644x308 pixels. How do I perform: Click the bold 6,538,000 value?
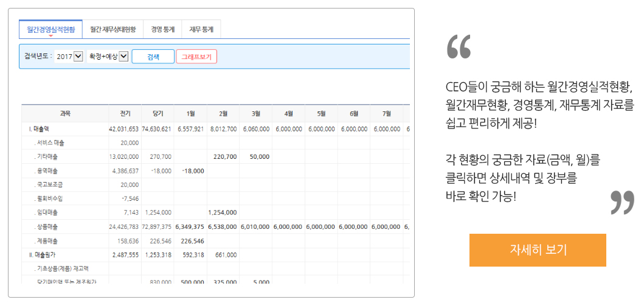pyautogui.click(x=223, y=226)
